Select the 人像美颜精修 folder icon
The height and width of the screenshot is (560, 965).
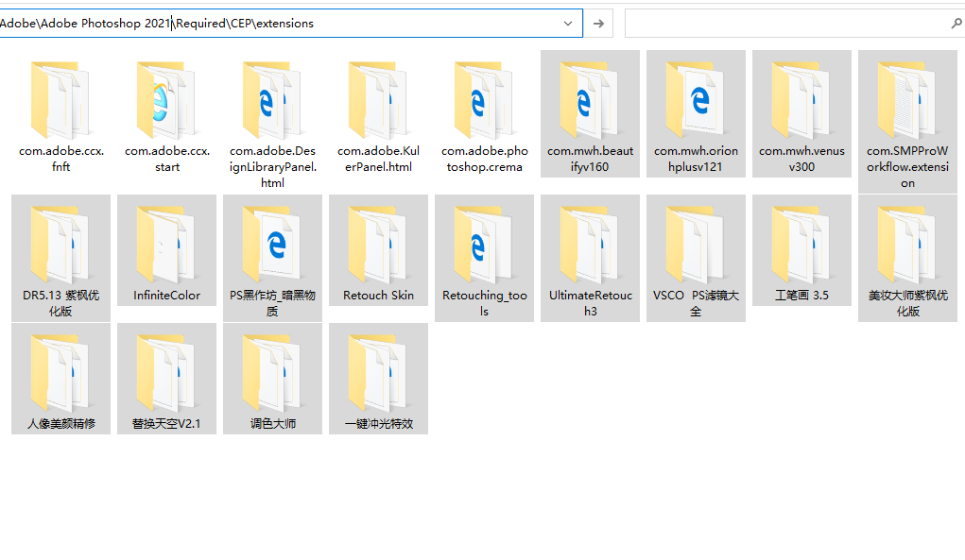coord(60,373)
